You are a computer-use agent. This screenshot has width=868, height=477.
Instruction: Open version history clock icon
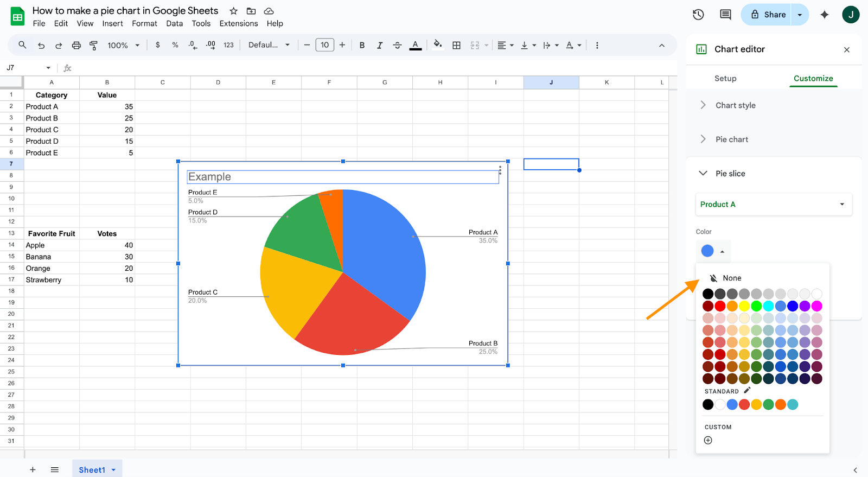coord(698,15)
